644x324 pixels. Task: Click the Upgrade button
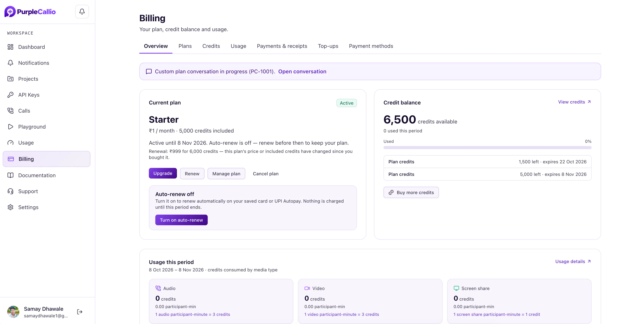coord(163,173)
